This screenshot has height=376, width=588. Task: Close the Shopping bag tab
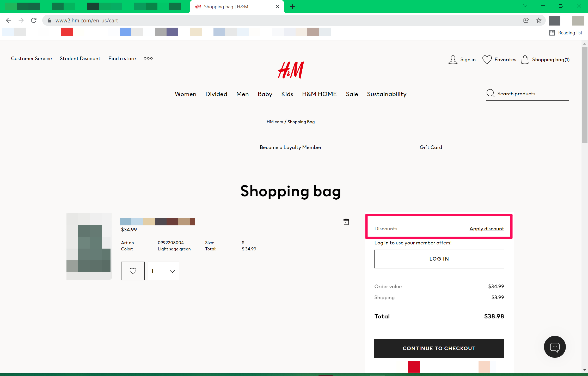278,7
